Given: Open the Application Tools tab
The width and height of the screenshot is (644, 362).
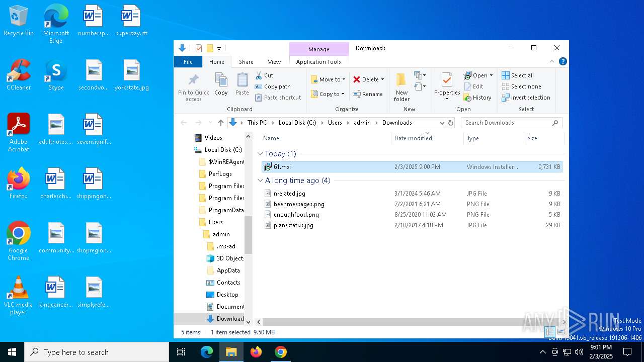Looking at the screenshot, I should coord(318,62).
